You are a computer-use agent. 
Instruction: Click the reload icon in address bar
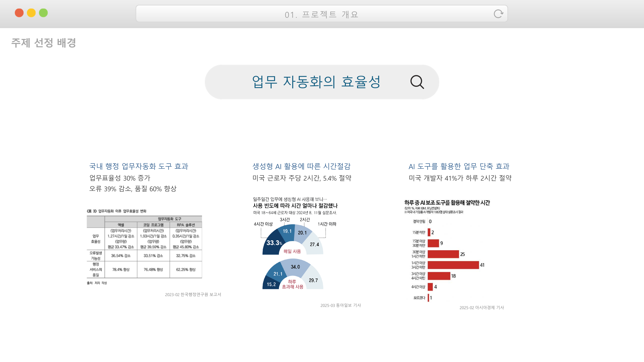pyautogui.click(x=498, y=14)
